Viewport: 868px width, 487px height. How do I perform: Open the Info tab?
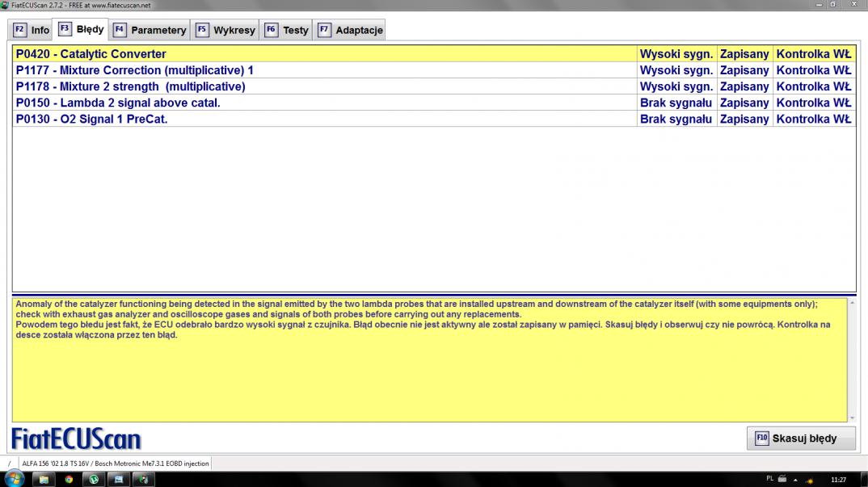click(x=31, y=30)
